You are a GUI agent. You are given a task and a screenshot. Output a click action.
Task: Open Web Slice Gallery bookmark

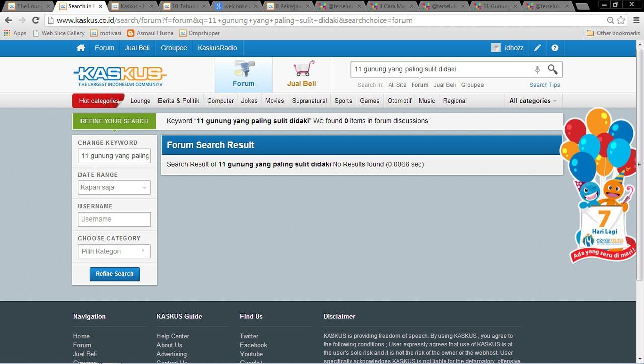58,33
